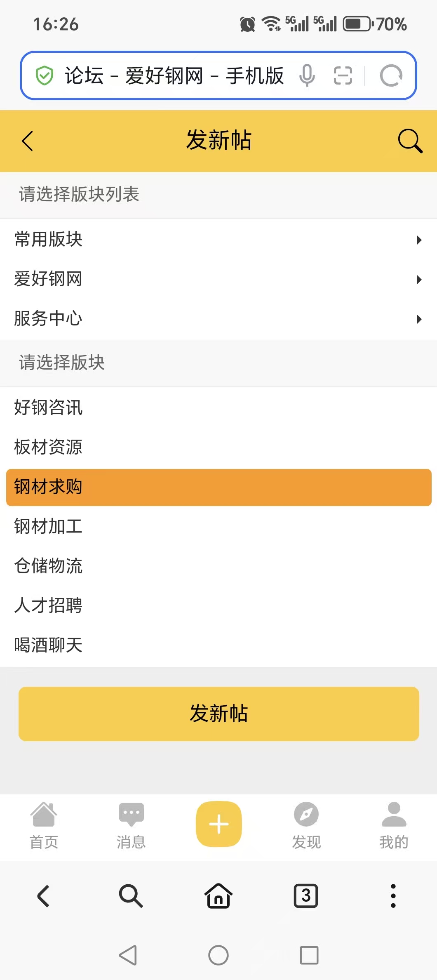The width and height of the screenshot is (437, 980).
Task: Open the browser tabs counter showing 3
Action: [x=306, y=896]
